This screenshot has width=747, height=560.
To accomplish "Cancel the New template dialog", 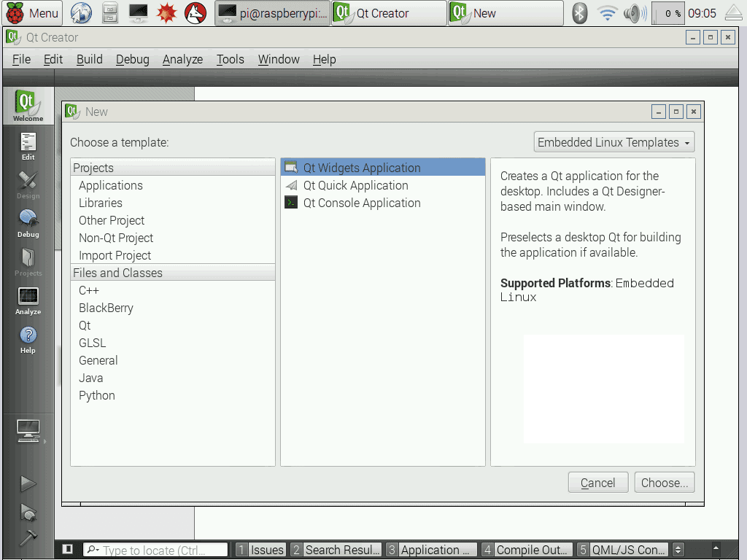I will point(597,483).
